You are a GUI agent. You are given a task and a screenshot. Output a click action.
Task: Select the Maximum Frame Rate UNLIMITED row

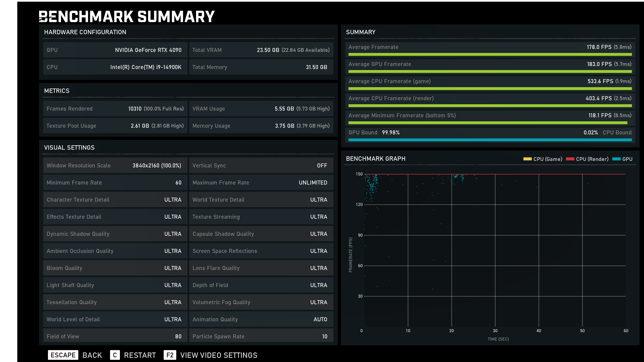(261, 183)
